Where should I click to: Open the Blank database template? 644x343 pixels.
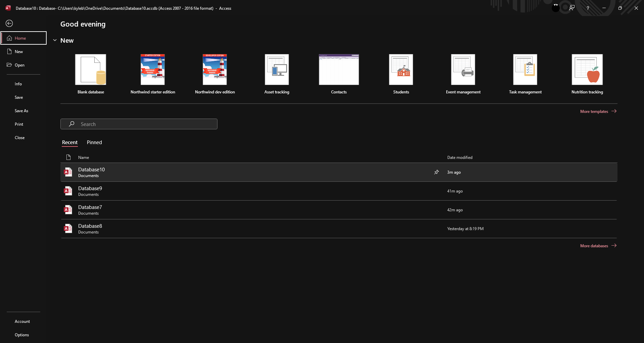pyautogui.click(x=91, y=70)
